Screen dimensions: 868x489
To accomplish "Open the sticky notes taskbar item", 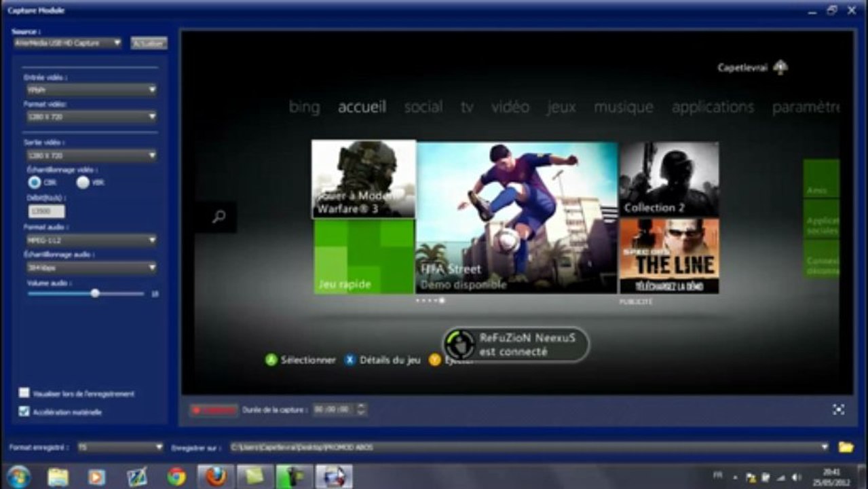I will (254, 477).
